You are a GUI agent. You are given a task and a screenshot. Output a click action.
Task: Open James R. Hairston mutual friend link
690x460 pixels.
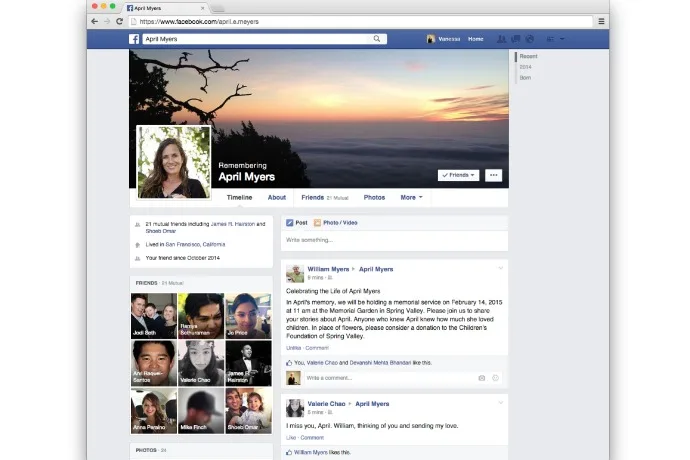(x=233, y=224)
